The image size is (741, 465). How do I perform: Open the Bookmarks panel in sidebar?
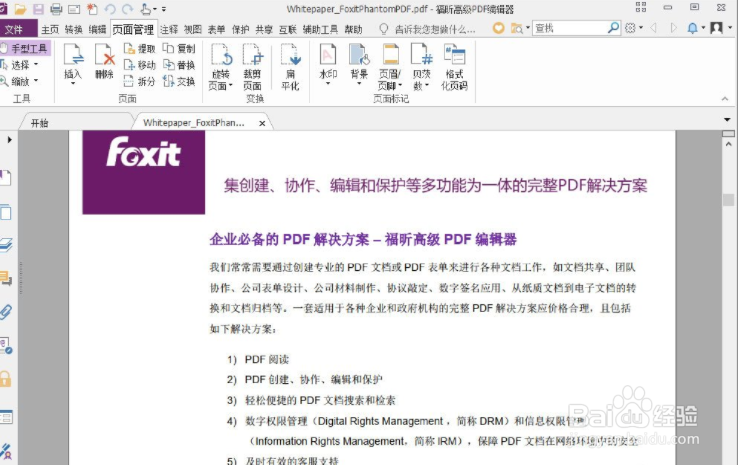[x=5, y=178]
